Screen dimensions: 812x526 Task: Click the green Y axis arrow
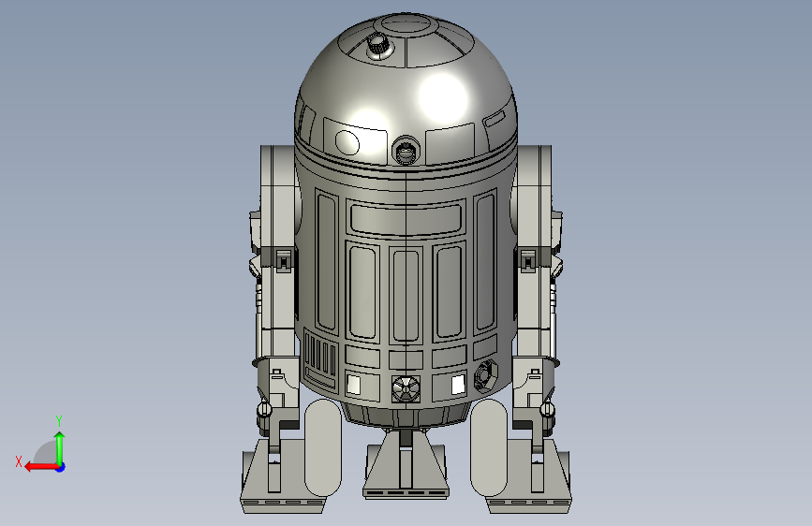60,446
